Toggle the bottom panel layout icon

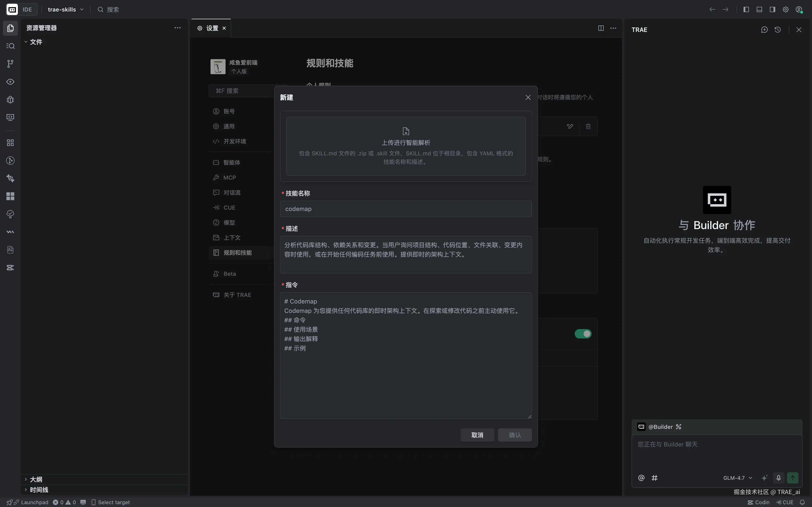tap(759, 9)
